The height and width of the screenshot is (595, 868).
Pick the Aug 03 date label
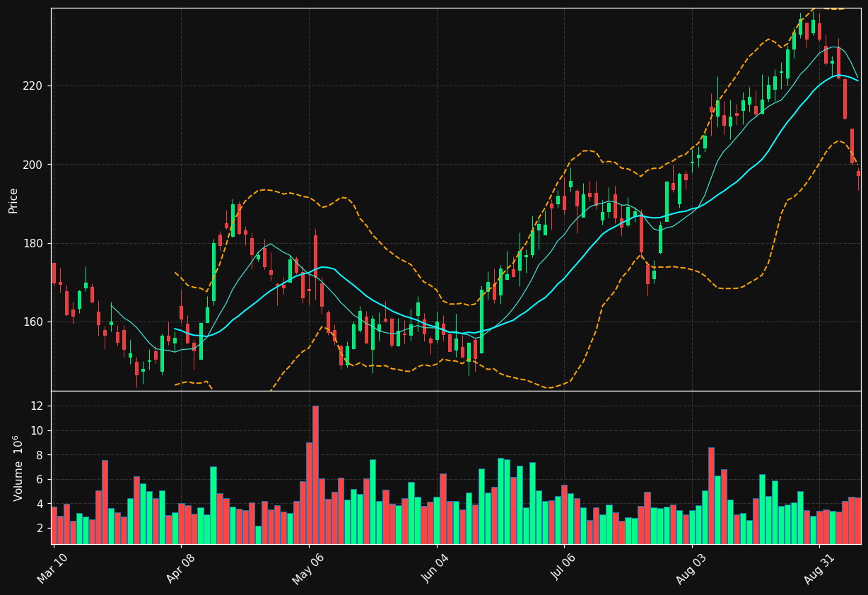(691, 569)
